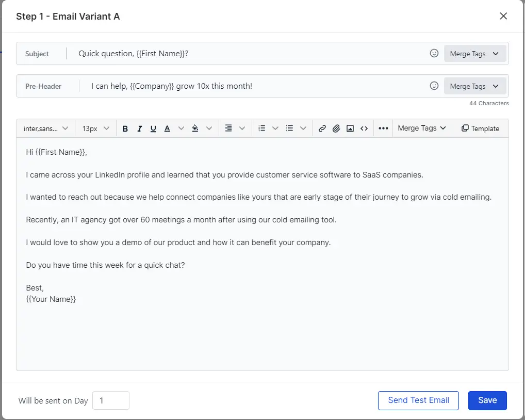This screenshot has height=420, width=525.
Task: Click the text alignment icon
Action: pos(228,128)
